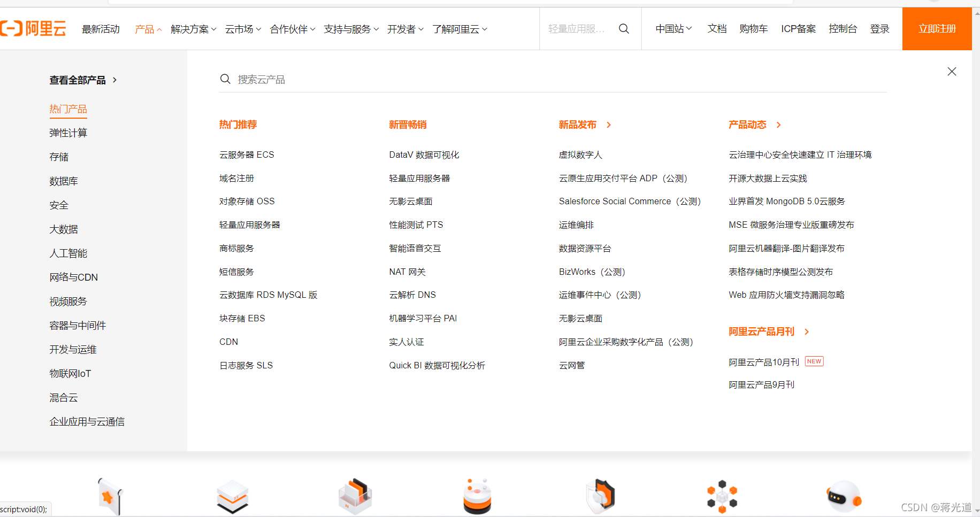Select 弹性计算 category
This screenshot has width=980, height=517.
tap(68, 133)
